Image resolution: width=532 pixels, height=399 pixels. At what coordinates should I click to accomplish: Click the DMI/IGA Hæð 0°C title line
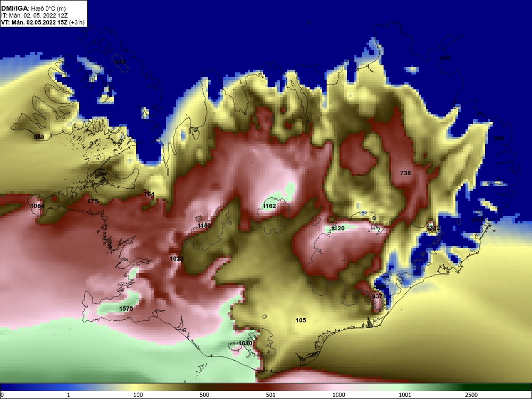pos(33,9)
